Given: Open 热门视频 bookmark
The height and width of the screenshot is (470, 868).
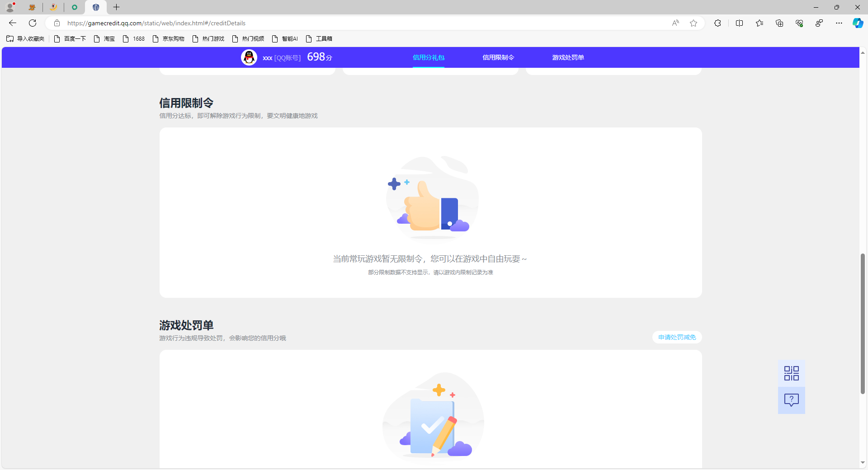Looking at the screenshot, I should [x=248, y=39].
